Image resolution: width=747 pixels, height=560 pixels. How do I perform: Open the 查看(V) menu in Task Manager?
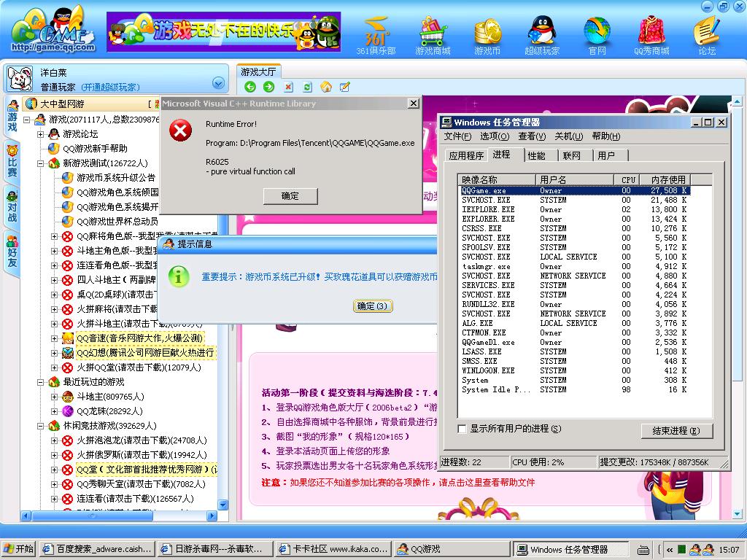pyautogui.click(x=532, y=136)
